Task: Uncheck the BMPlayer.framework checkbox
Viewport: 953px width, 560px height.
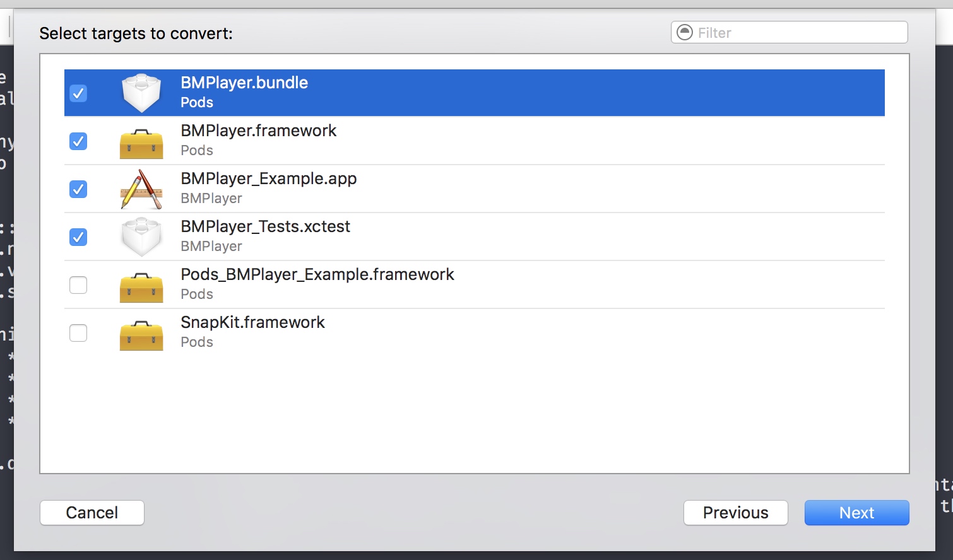Action: point(78,141)
